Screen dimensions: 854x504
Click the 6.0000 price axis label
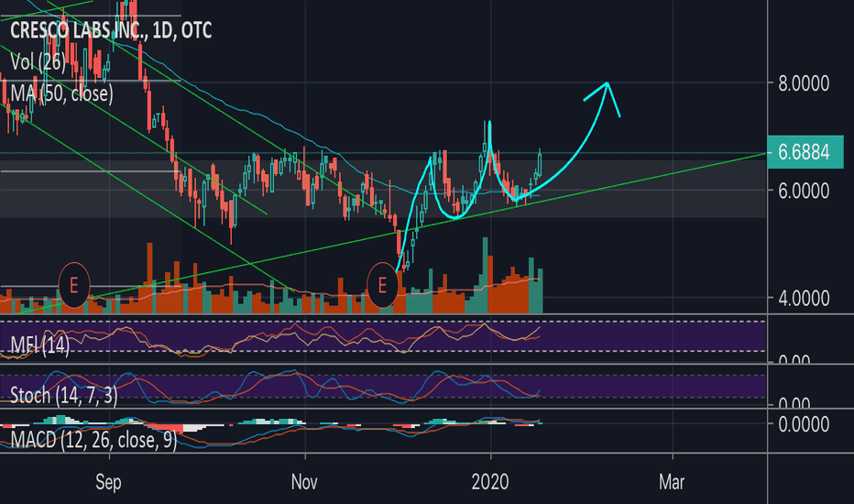(x=804, y=191)
